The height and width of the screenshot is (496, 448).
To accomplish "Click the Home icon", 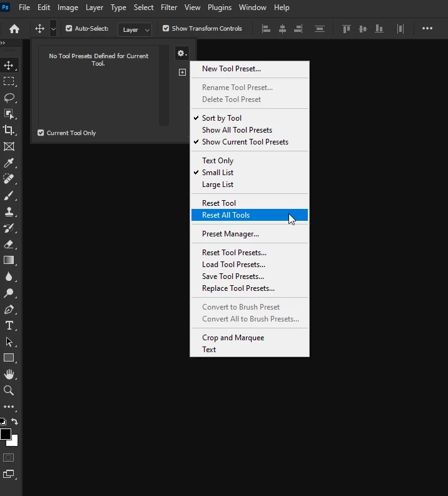I will [14, 29].
